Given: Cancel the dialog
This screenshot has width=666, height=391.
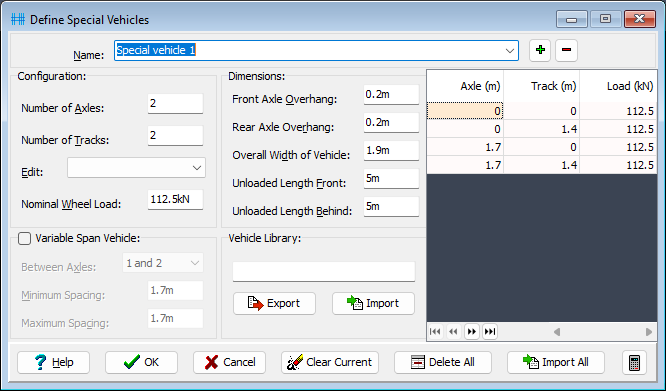Looking at the screenshot, I should tap(229, 363).
